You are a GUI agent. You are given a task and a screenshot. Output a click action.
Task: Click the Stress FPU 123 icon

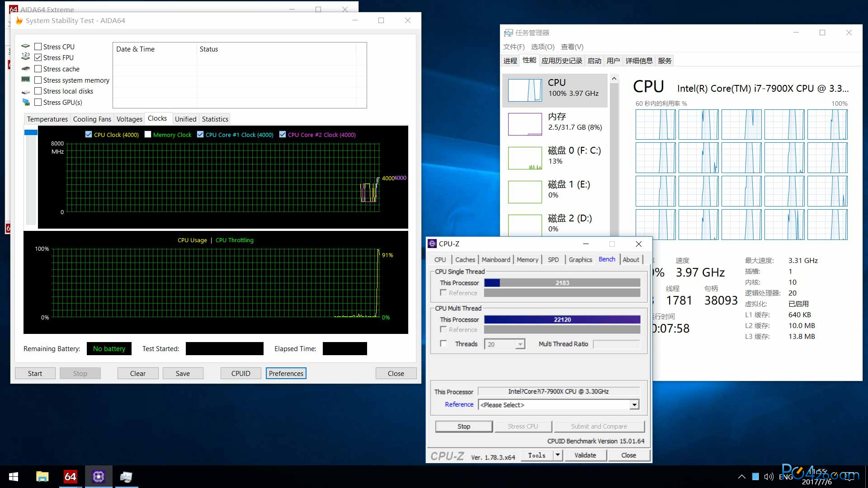click(x=26, y=57)
